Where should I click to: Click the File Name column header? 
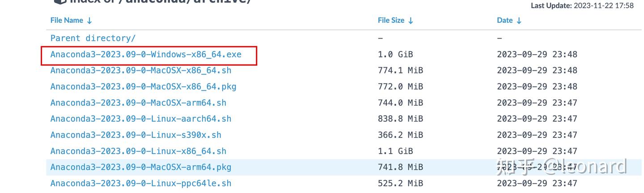(x=67, y=20)
